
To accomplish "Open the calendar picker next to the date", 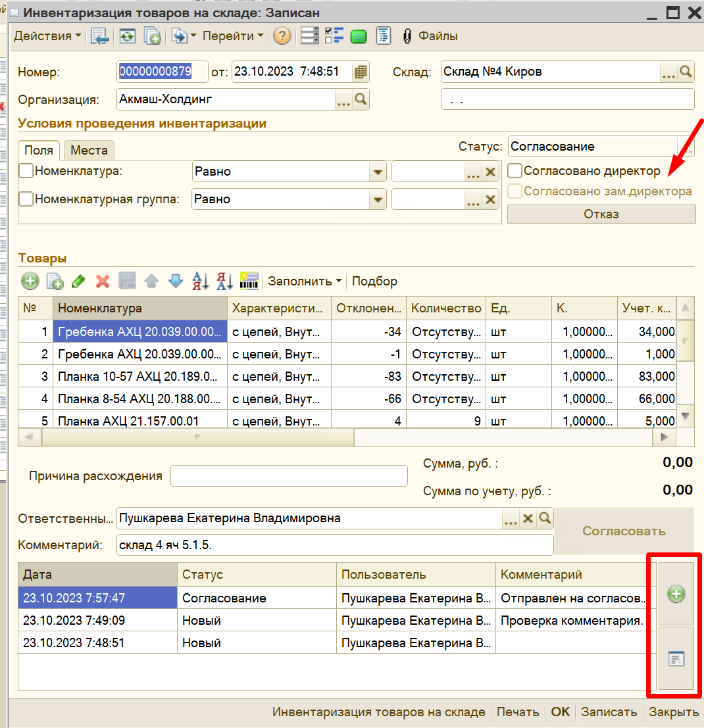I will click(x=361, y=72).
